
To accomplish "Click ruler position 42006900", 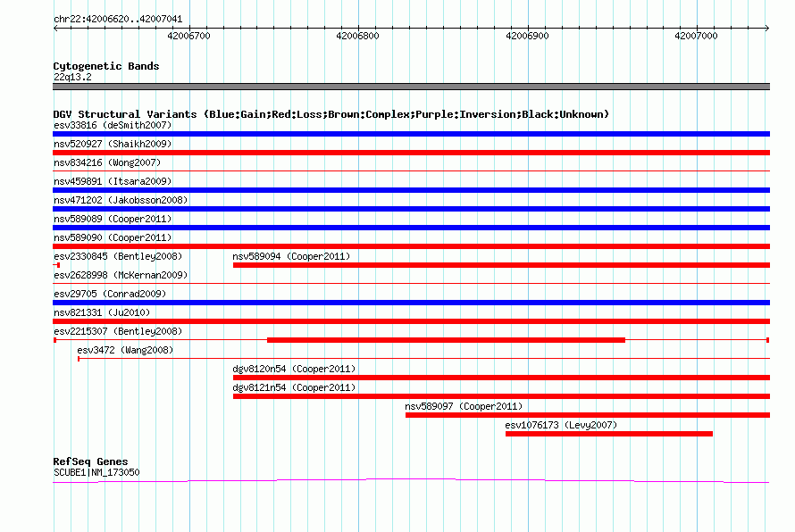I will click(x=527, y=36).
